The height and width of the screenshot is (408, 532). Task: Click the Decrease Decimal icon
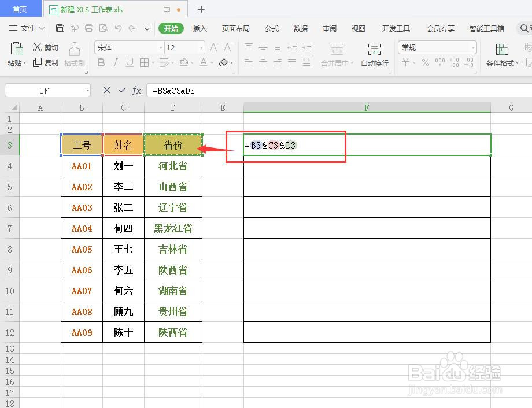[x=469, y=62]
